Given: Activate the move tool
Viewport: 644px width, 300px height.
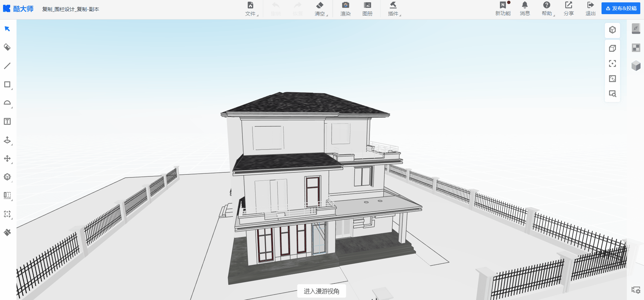Looking at the screenshot, I should coord(7,159).
